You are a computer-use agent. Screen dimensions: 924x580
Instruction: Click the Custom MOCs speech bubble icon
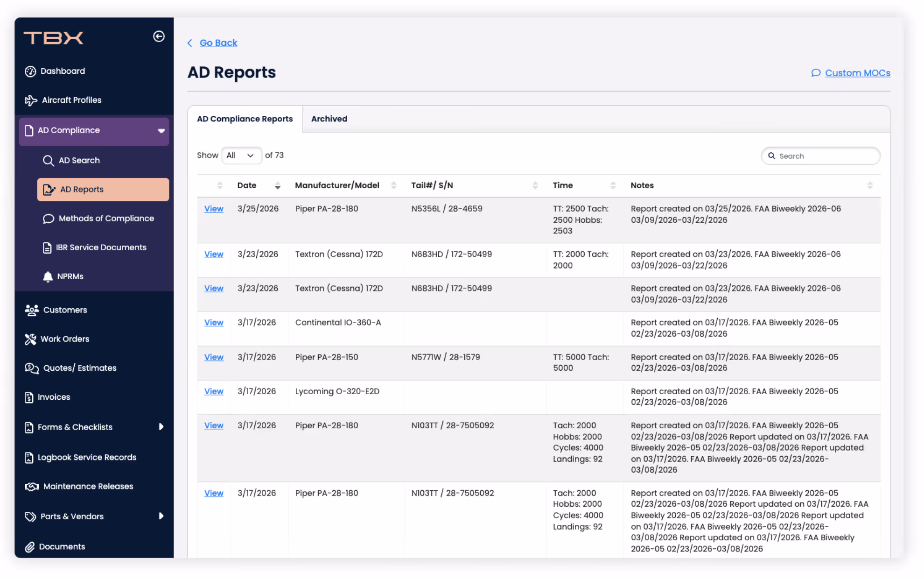click(816, 73)
